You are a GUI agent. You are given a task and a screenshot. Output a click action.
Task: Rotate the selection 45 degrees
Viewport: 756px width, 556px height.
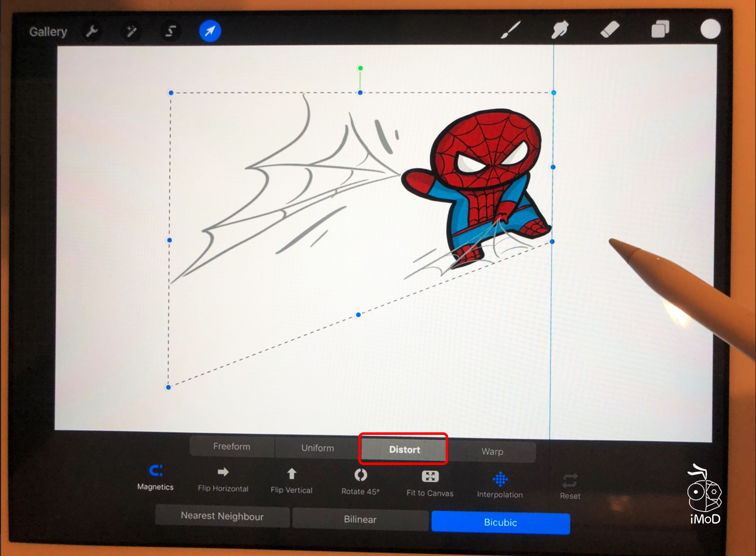tap(360, 482)
